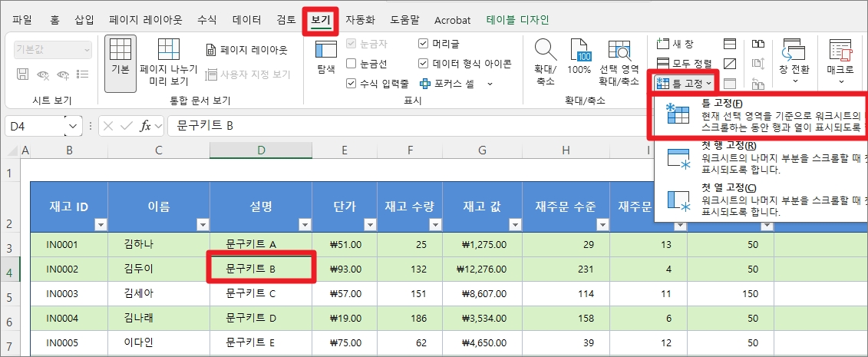Screen dimensions: 868x357
Task: Click the sheet view options list icon
Action: coord(83,74)
